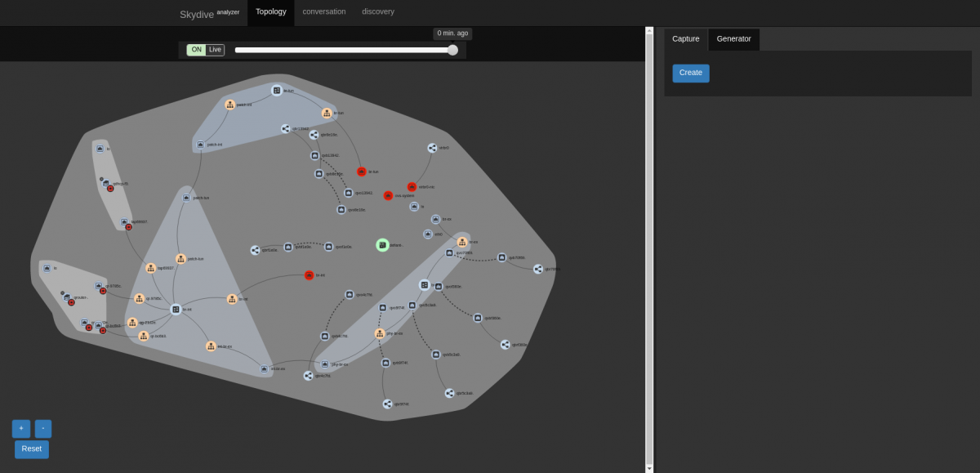Open the discovery view

pos(378,11)
